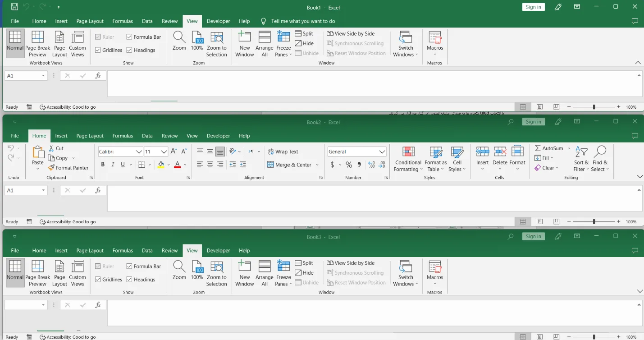Open the Zoom dialog in Book1 window

179,41
